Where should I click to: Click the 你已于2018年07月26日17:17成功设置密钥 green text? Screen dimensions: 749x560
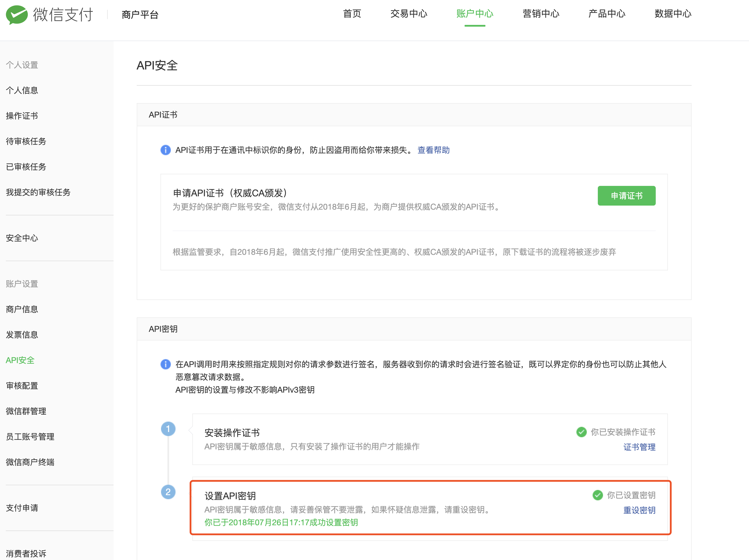coord(281,522)
